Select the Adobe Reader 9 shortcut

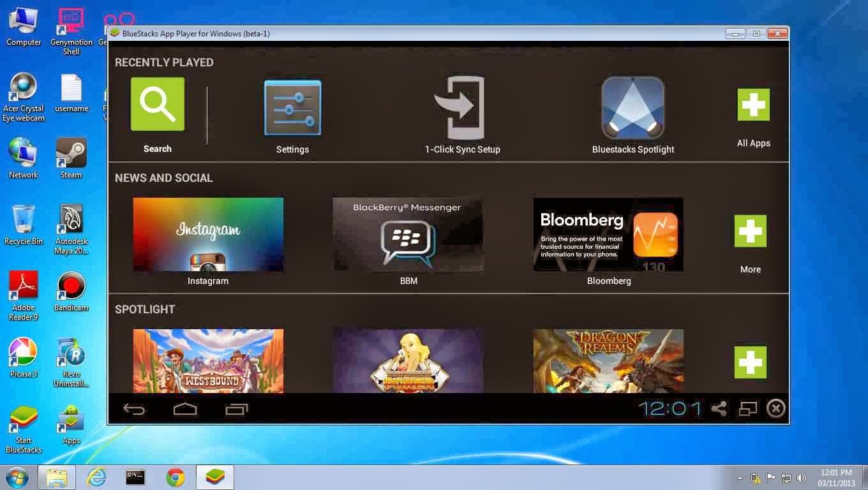pyautogui.click(x=24, y=295)
